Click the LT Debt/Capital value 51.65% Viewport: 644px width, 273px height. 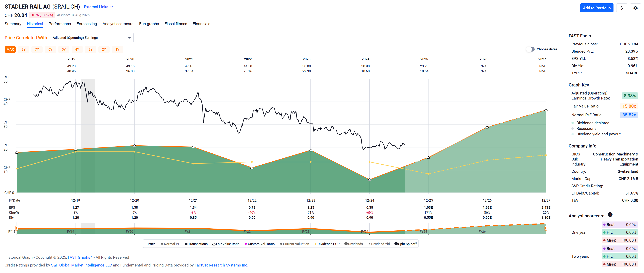[632, 193]
